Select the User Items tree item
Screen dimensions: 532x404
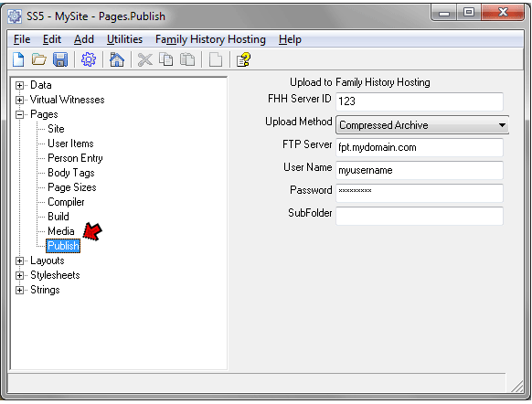70,144
